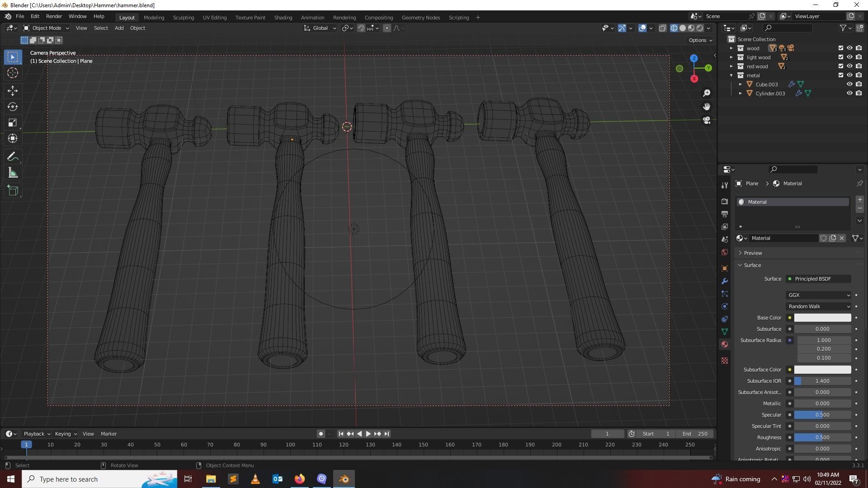This screenshot has width=868, height=488.
Task: Open the Object Mode dropdown
Action: point(46,28)
